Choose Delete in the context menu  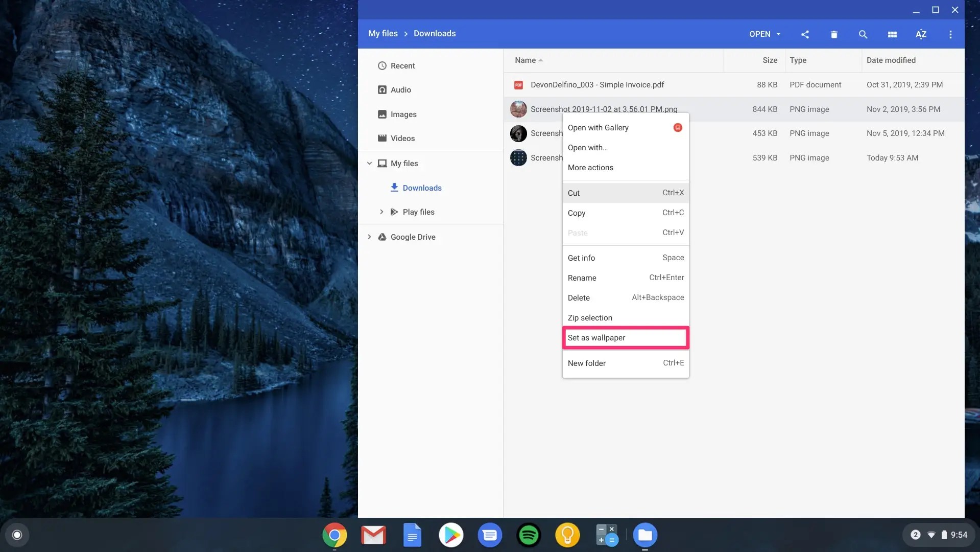[626, 298]
